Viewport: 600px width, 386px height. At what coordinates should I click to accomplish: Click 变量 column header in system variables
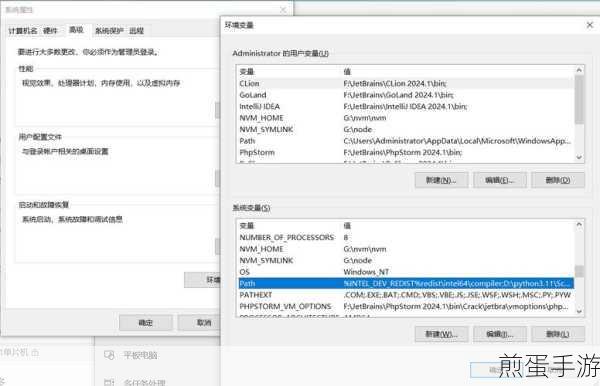247,226
